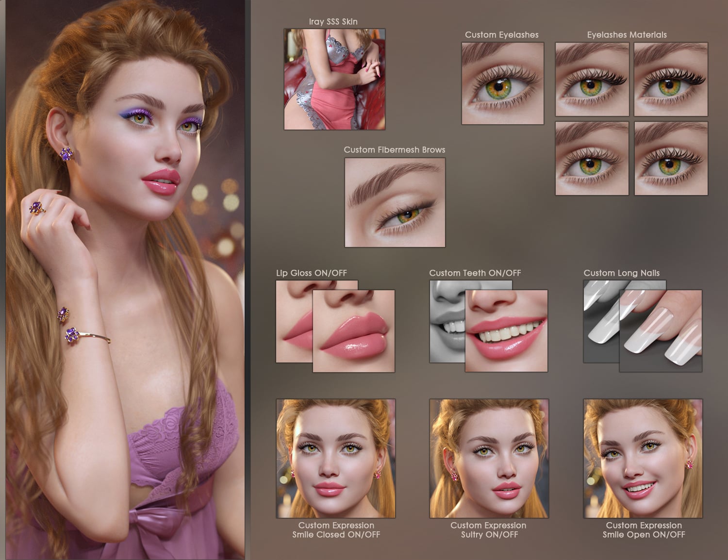Viewport: 728px width, 560px height.
Task: Click bottom-left Eyelashes Materials eye image
Action: click(592, 158)
